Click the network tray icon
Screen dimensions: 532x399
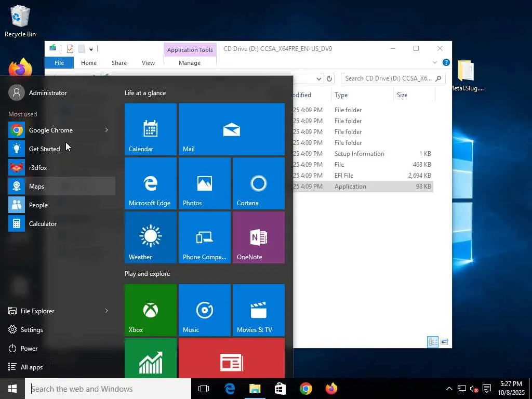tap(461, 389)
